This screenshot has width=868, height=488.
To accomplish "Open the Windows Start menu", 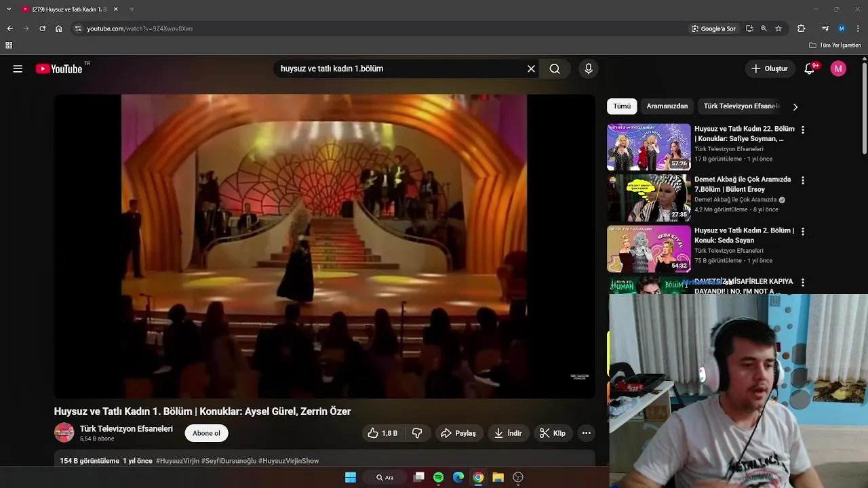I will 351,477.
